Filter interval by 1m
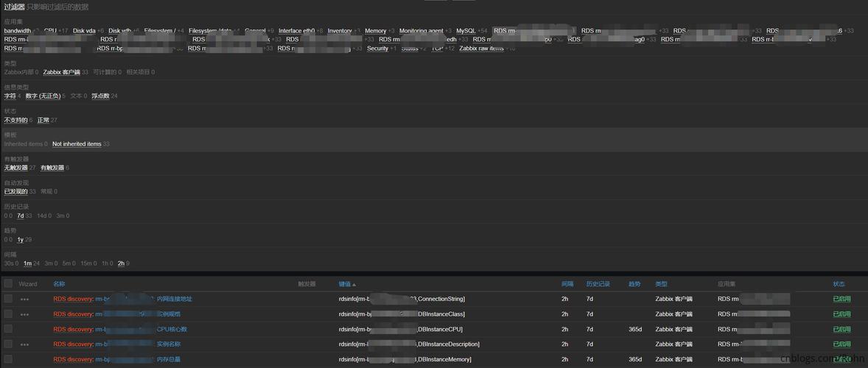 (28, 263)
